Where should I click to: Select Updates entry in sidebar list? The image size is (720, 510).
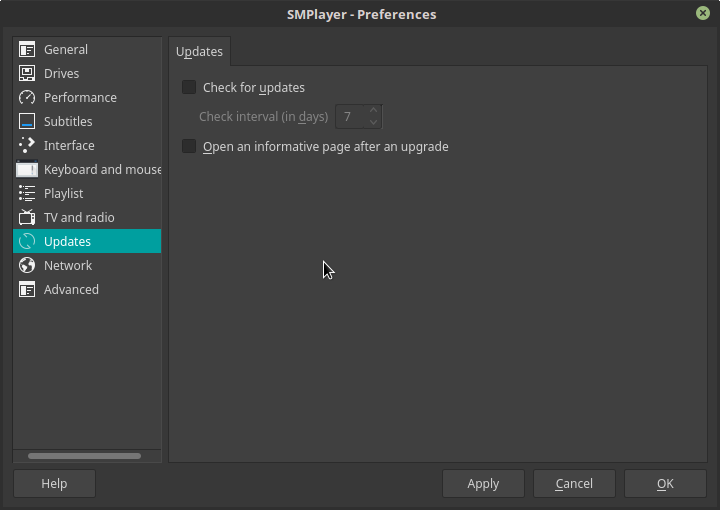pos(87,242)
